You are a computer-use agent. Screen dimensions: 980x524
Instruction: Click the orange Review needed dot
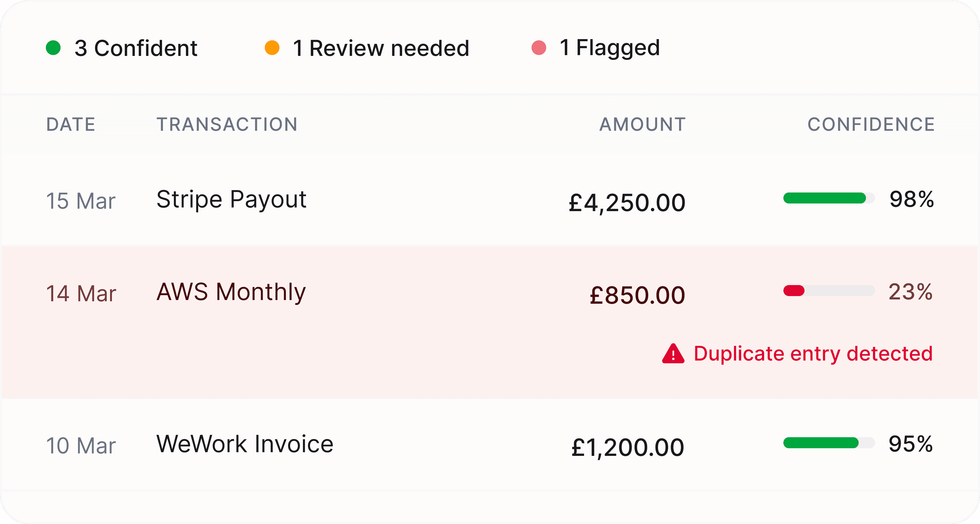(272, 48)
